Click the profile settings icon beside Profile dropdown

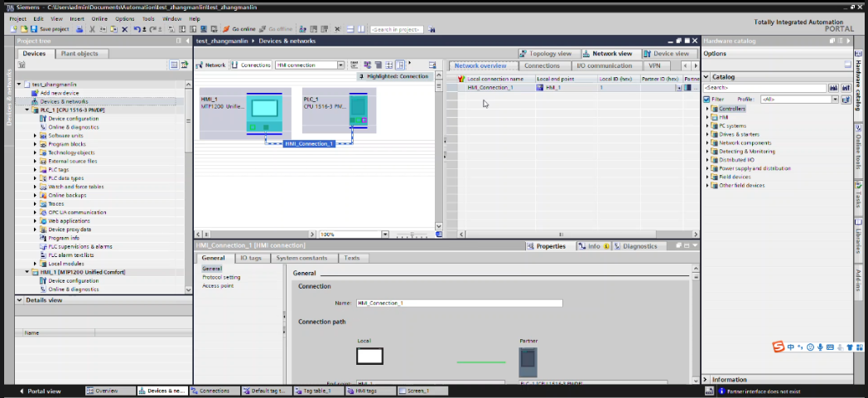(846, 99)
